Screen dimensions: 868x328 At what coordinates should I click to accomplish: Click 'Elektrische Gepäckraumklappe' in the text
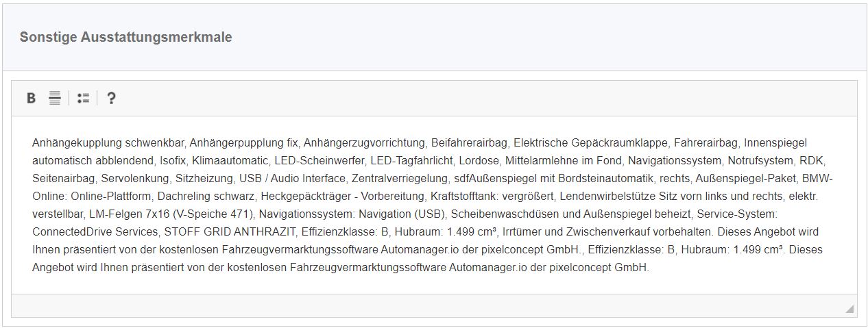point(590,143)
